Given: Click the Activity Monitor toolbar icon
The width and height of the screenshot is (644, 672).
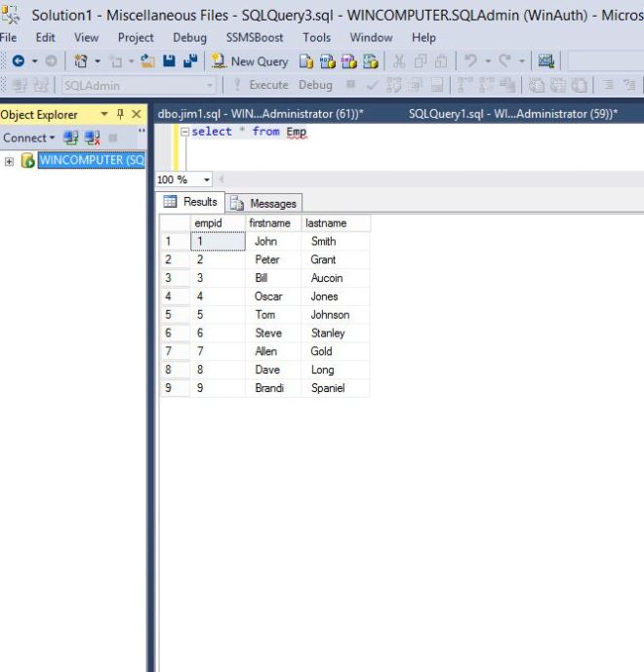Looking at the screenshot, I should click(546, 61).
